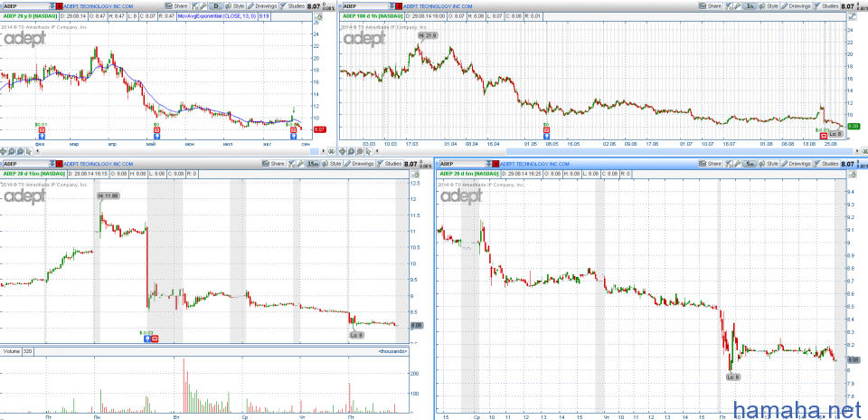Click the wrench settings icon in daily chart toolbar
The image size is (868, 420).
coord(203,6)
